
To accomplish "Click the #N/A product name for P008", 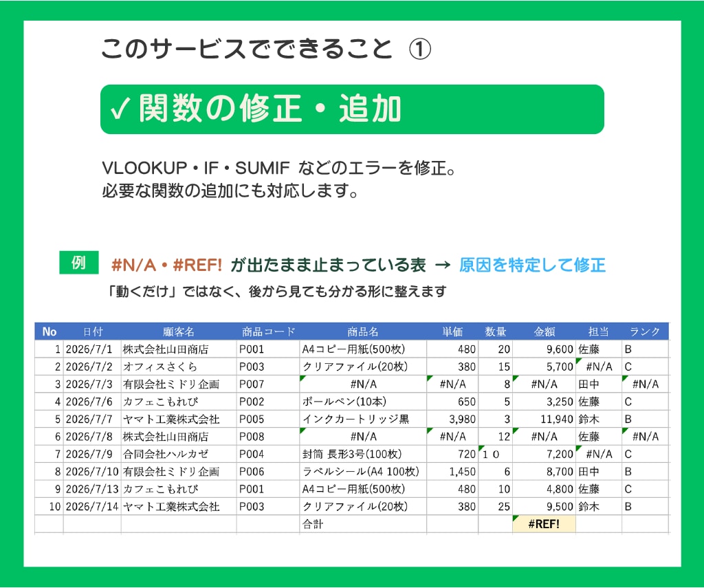I will coord(363,437).
